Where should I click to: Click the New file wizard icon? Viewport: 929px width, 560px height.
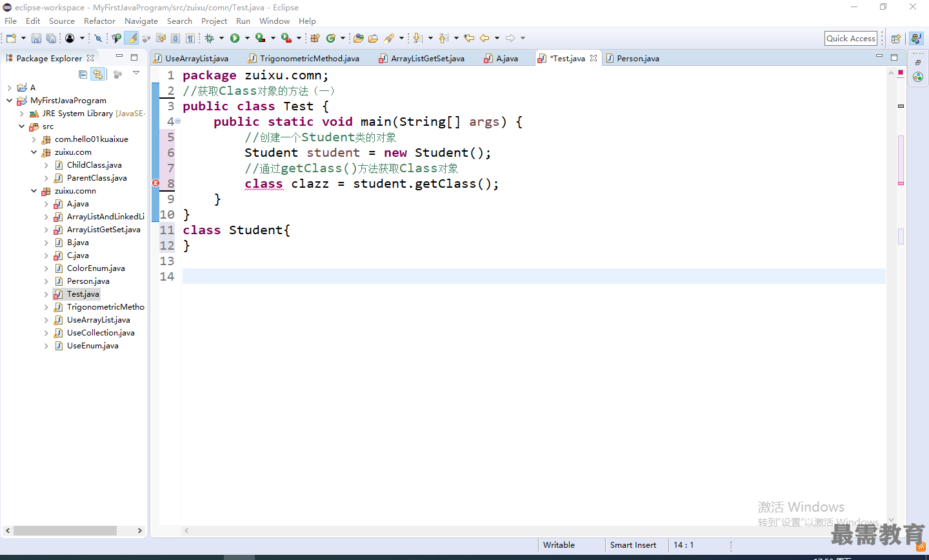[11, 38]
